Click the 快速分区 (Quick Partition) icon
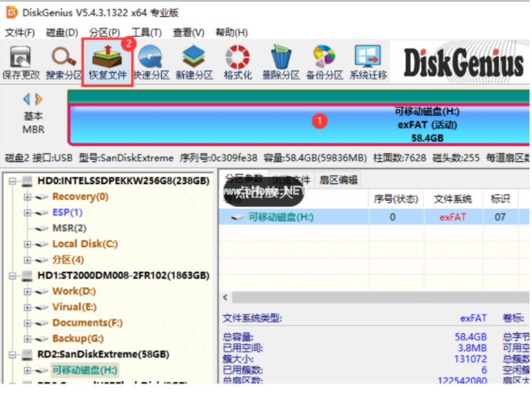532x394 pixels. 150,62
